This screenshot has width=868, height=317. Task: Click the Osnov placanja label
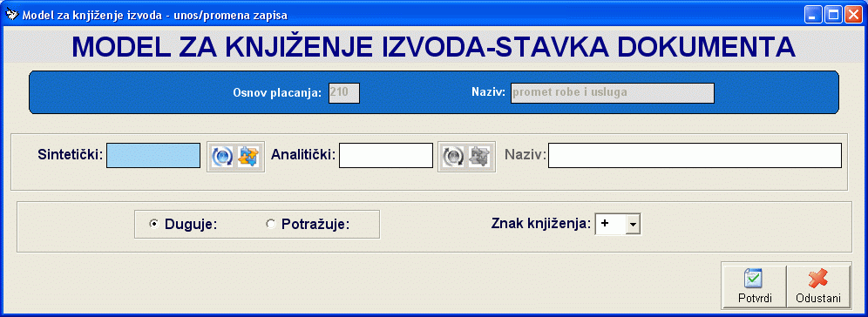click(277, 92)
